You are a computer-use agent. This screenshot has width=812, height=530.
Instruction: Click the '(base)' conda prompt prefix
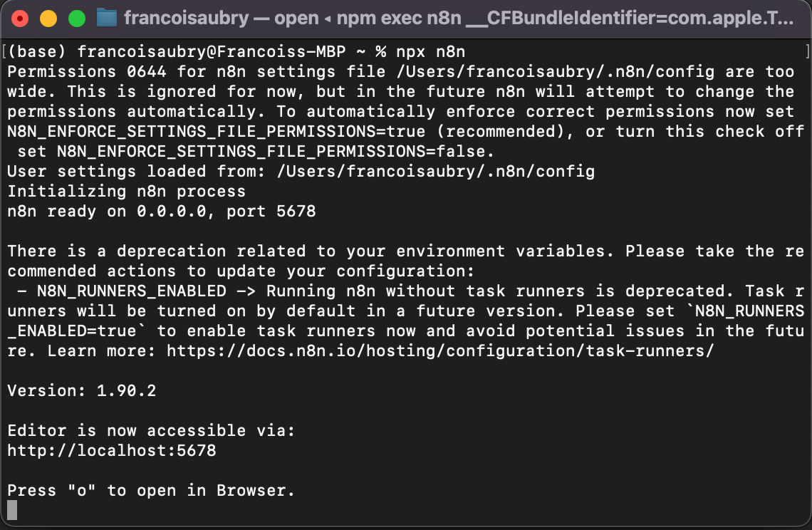point(37,52)
